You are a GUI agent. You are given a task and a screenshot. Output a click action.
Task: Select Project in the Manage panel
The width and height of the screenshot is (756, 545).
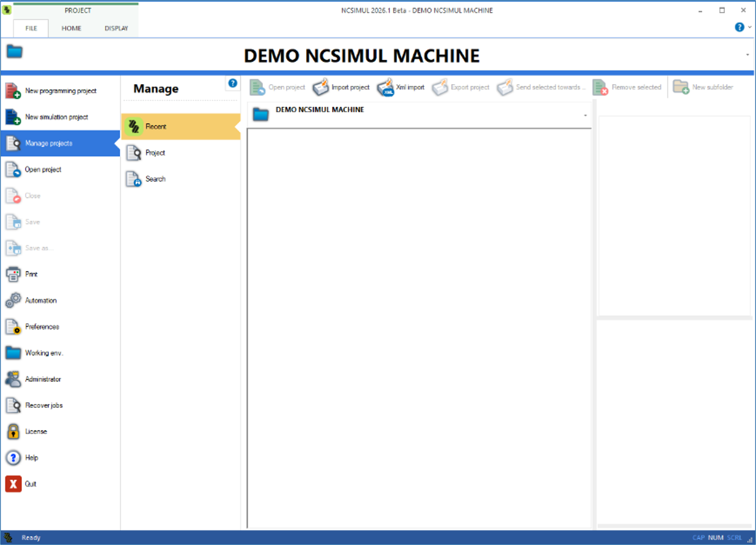click(x=181, y=153)
